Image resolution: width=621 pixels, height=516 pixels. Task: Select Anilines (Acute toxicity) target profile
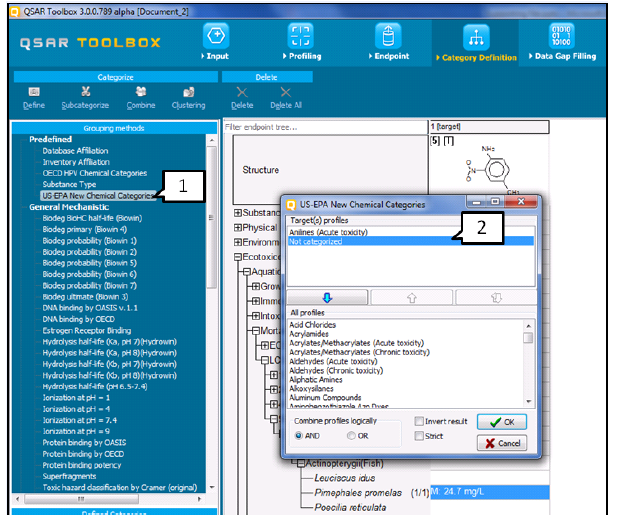[328, 232]
